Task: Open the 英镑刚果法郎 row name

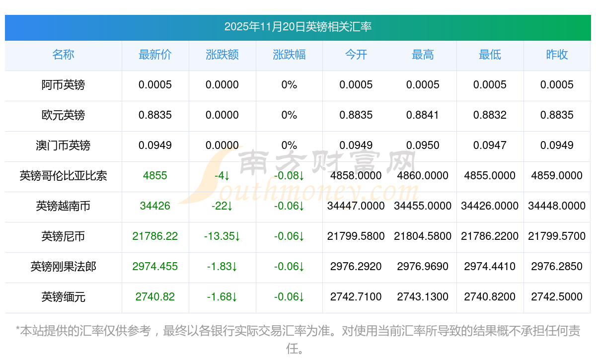Action: pyautogui.click(x=63, y=267)
